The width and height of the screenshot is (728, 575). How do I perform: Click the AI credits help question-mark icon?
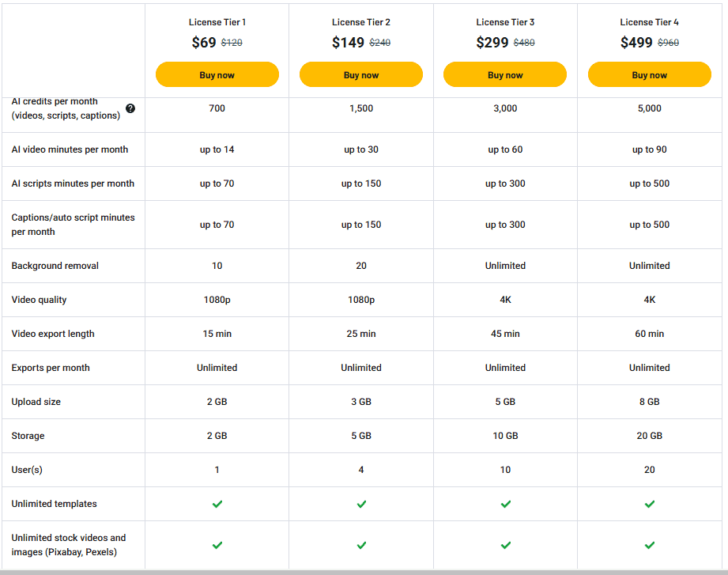click(x=130, y=108)
